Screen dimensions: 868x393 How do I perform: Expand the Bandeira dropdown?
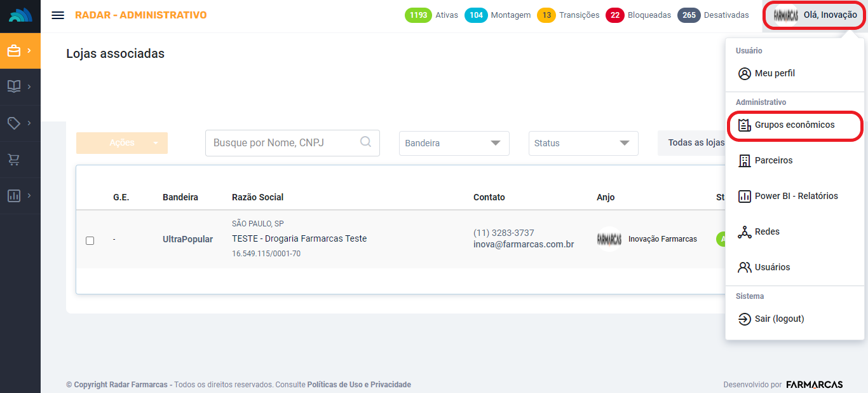(454, 143)
